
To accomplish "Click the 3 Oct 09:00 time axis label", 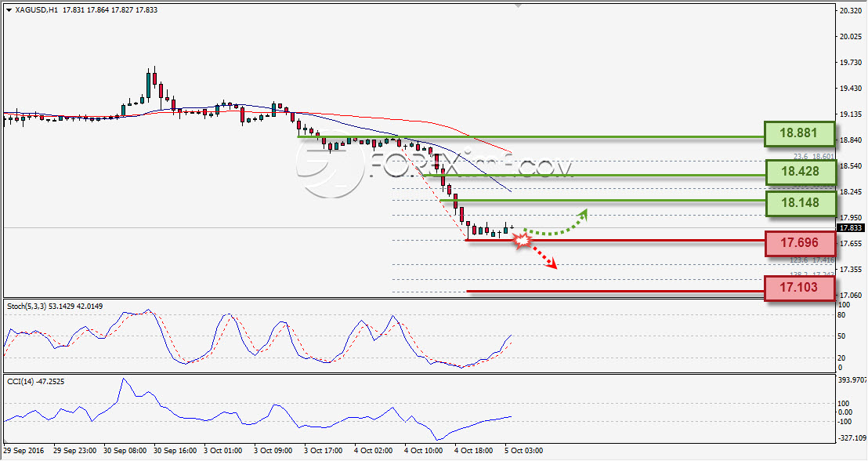I will pyautogui.click(x=273, y=451).
